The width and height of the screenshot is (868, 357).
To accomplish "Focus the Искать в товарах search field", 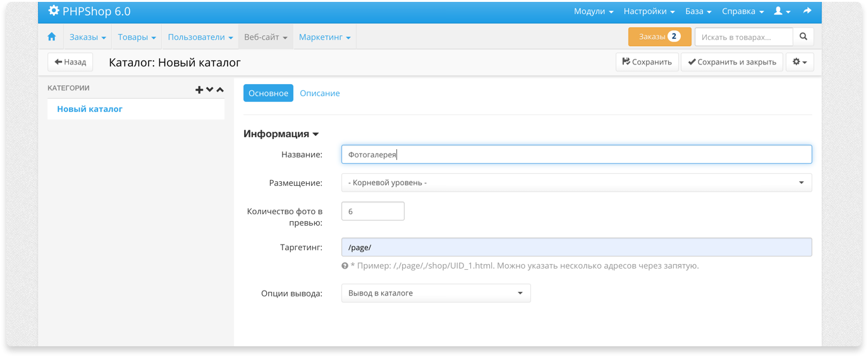I will [x=743, y=37].
